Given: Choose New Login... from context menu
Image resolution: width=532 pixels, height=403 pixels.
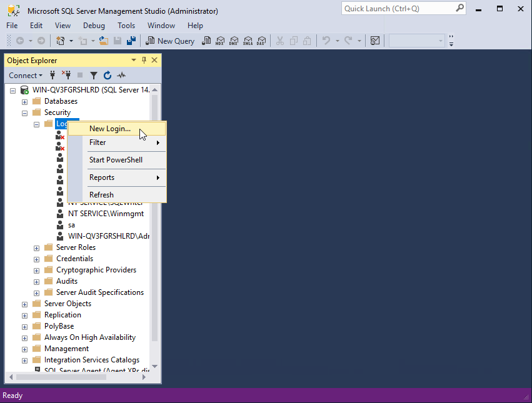Looking at the screenshot, I should click(x=117, y=129).
